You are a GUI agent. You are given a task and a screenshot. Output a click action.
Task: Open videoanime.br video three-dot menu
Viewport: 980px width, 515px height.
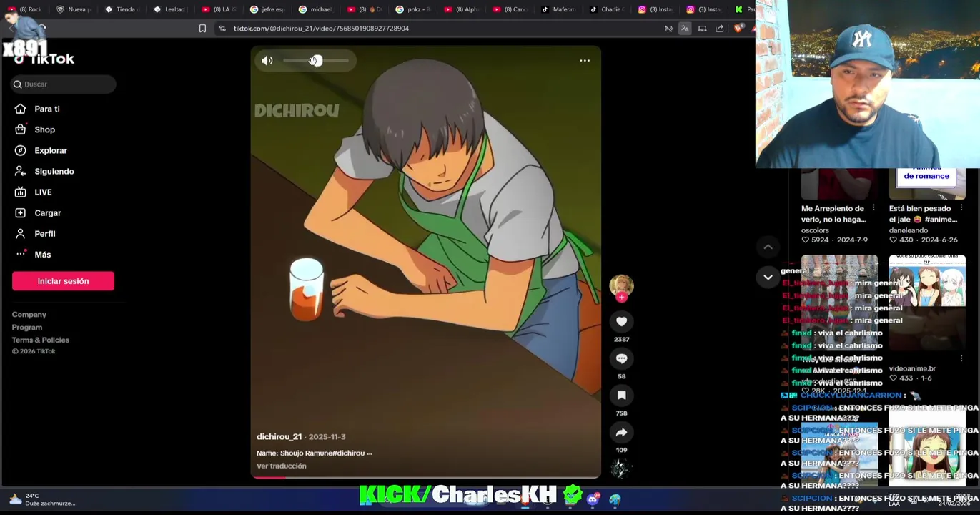[x=961, y=358]
